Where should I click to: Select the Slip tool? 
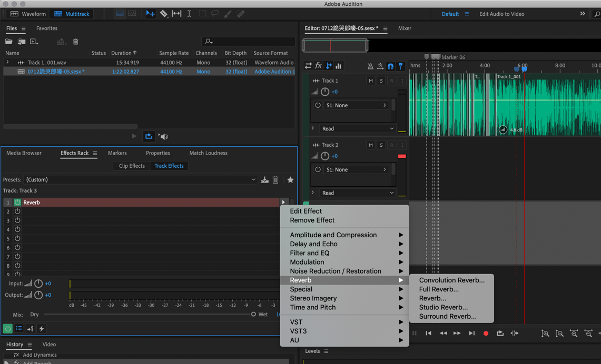pos(176,14)
